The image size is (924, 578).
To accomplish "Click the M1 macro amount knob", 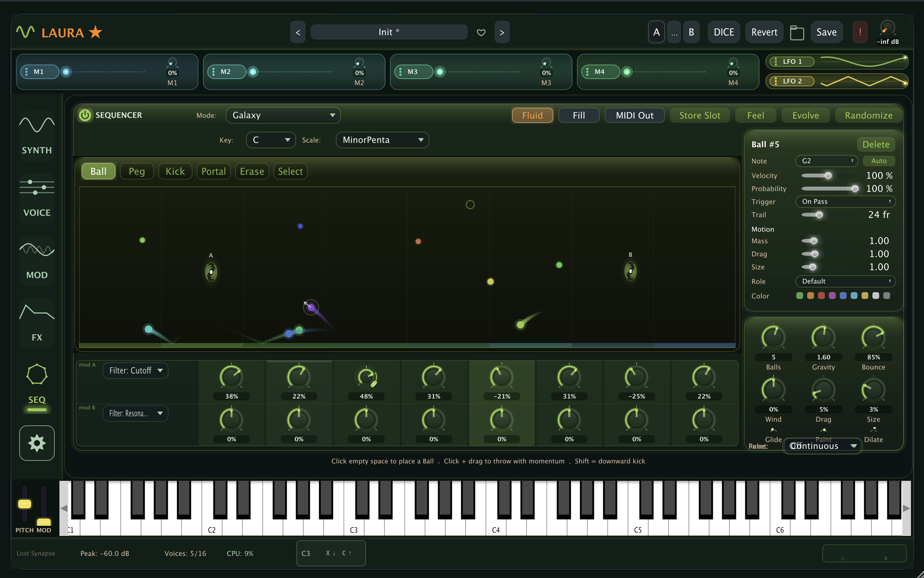I will click(x=172, y=63).
